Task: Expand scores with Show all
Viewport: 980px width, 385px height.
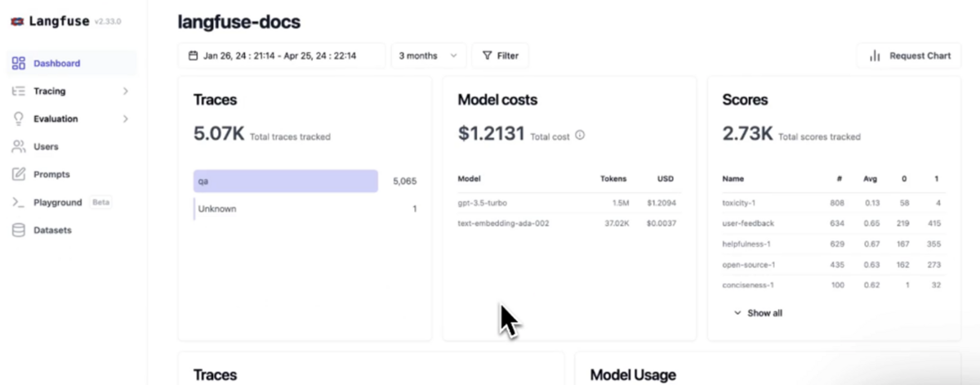Action: (758, 313)
